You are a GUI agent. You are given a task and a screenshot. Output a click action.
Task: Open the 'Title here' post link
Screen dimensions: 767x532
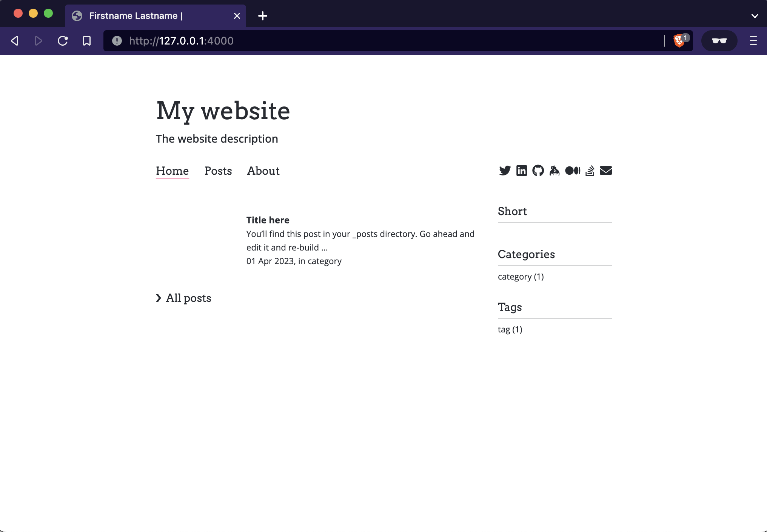[x=268, y=220]
